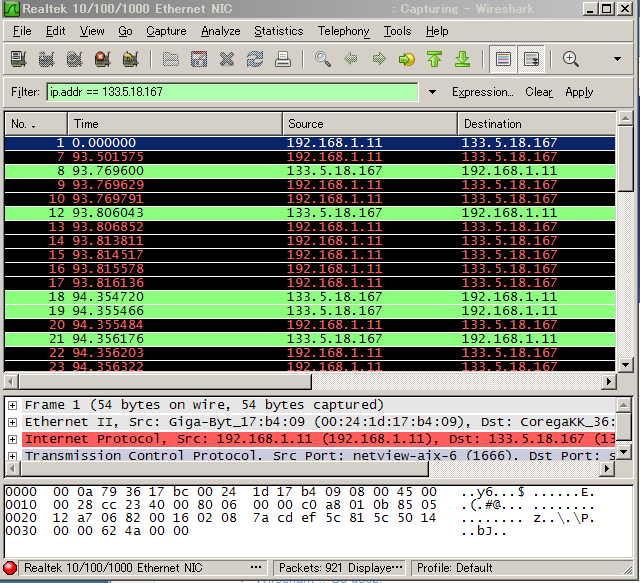Toggle packet list colorize button
This screenshot has width=640, height=583.
pos(503,59)
